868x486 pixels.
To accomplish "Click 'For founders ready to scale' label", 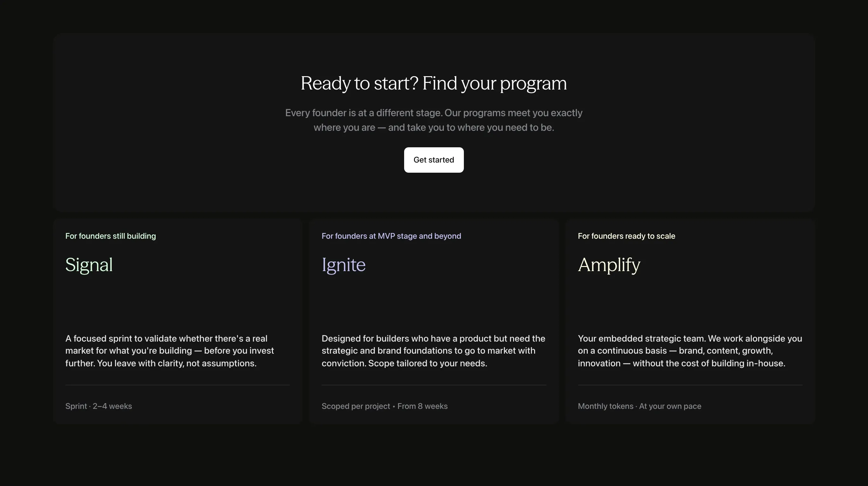I will click(627, 236).
